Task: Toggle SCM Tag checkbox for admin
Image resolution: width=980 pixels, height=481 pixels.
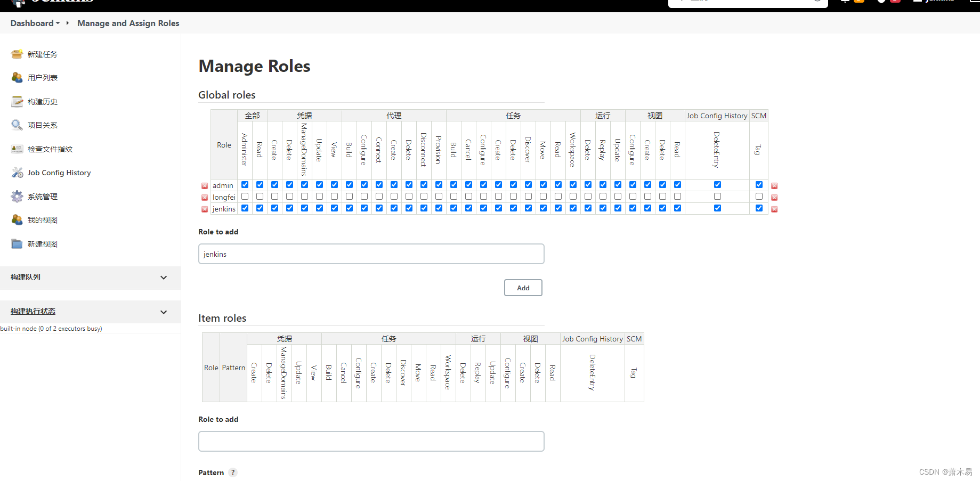Action: 759,184
